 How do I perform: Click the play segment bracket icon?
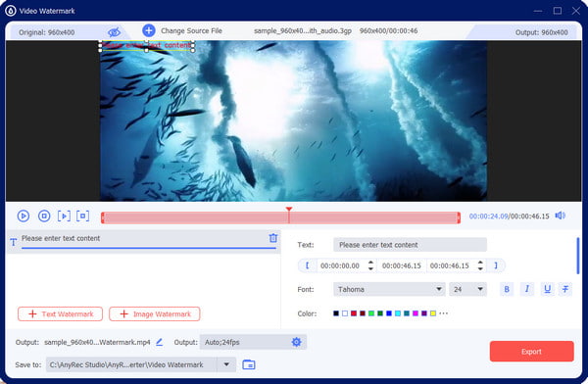[64, 216]
